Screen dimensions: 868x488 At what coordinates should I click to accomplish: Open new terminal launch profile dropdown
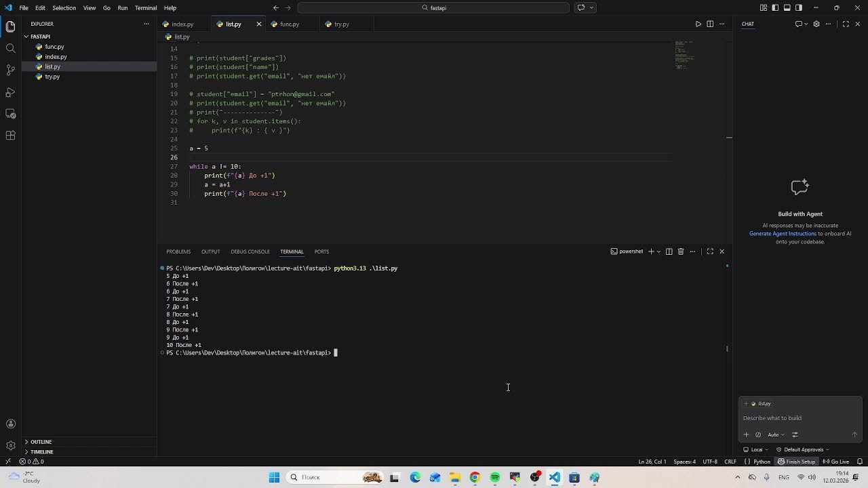tap(658, 251)
